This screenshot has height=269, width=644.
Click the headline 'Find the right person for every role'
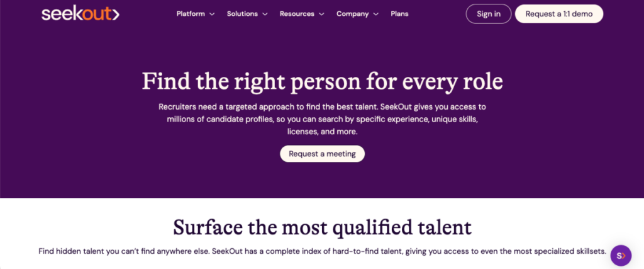tap(322, 82)
